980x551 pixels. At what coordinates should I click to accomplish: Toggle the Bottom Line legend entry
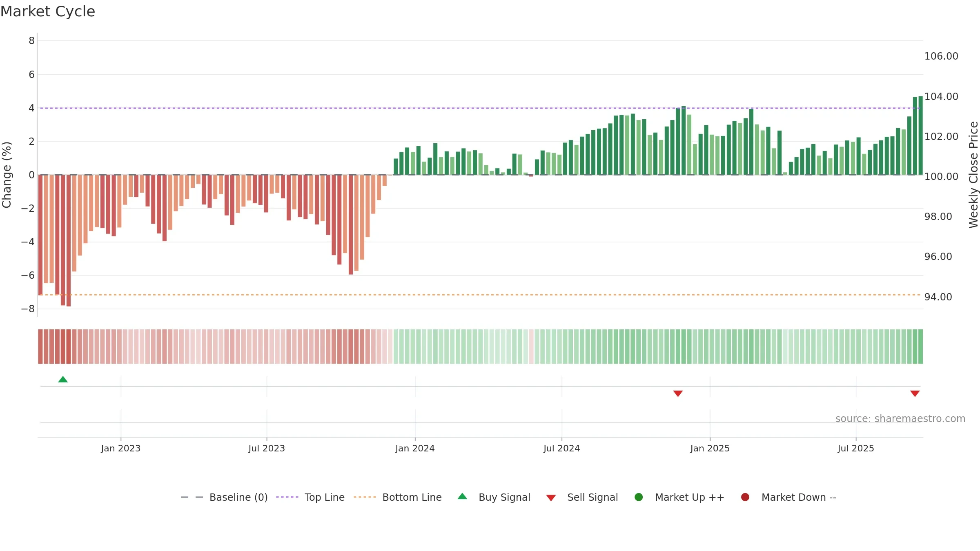pos(398,498)
